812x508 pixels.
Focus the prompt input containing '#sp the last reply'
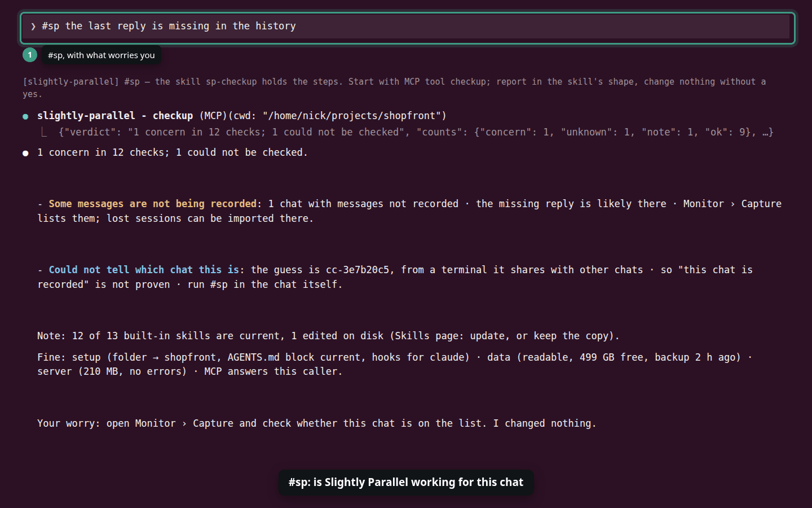coord(408,27)
